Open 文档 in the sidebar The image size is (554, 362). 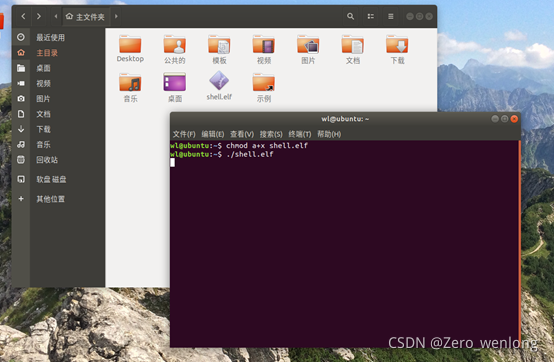coord(43,114)
